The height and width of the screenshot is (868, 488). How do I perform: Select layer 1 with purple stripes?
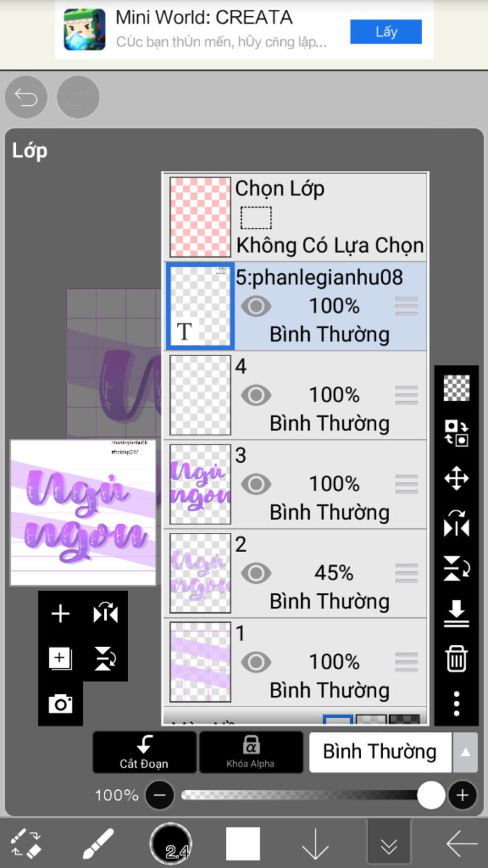pyautogui.click(x=295, y=662)
